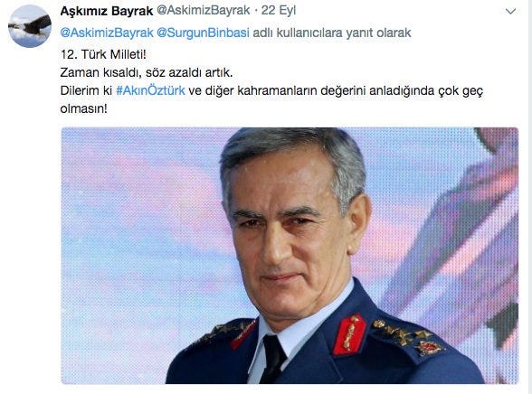This screenshot has height=394, width=532.
Task: Click the gold star epaulette in photo
Action: tap(406, 337)
